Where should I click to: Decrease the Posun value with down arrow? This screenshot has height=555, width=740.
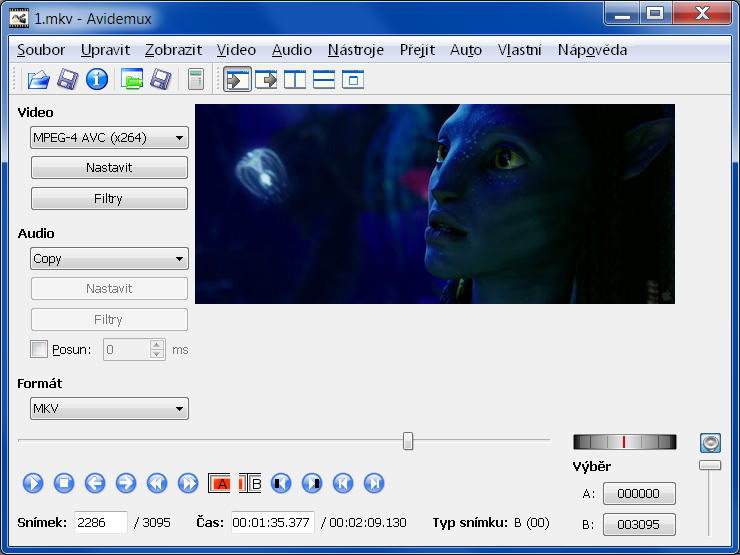157,354
